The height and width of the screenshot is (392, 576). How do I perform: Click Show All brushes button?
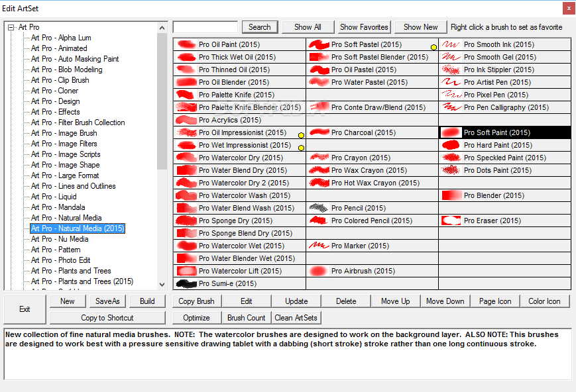point(308,27)
